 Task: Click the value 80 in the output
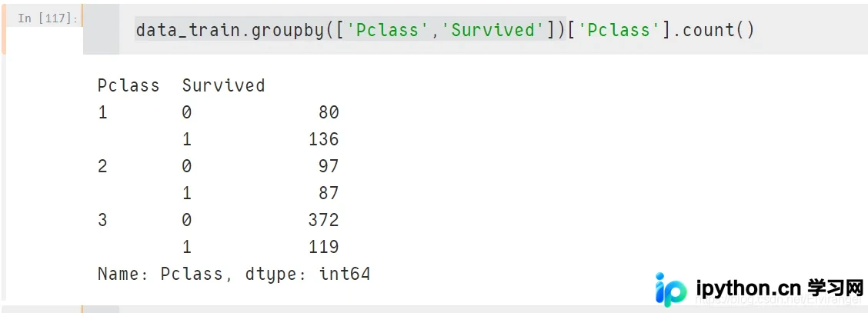pyautogui.click(x=329, y=112)
